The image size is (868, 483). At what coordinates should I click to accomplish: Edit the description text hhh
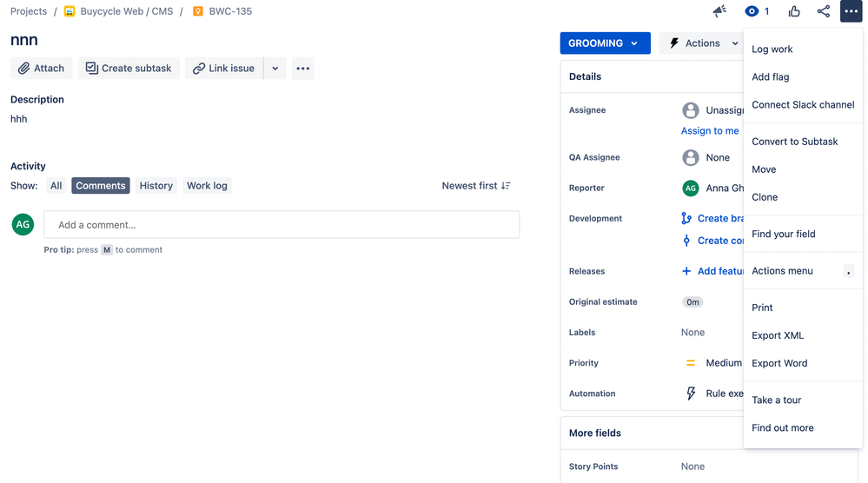pyautogui.click(x=19, y=119)
